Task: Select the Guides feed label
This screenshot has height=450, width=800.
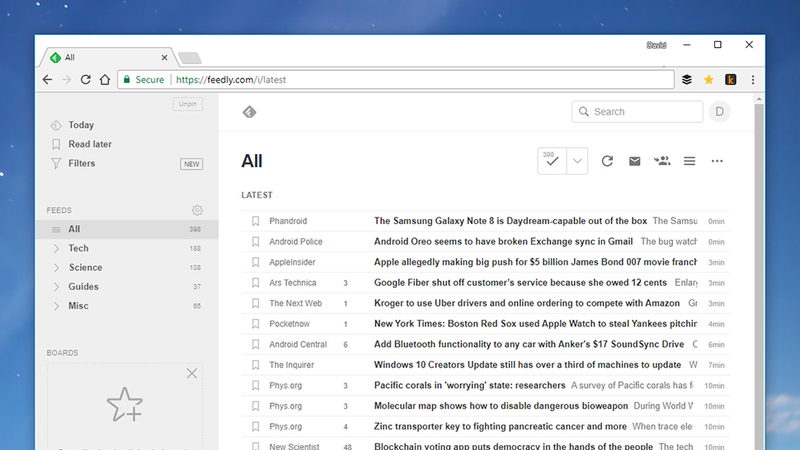Action: [x=84, y=287]
